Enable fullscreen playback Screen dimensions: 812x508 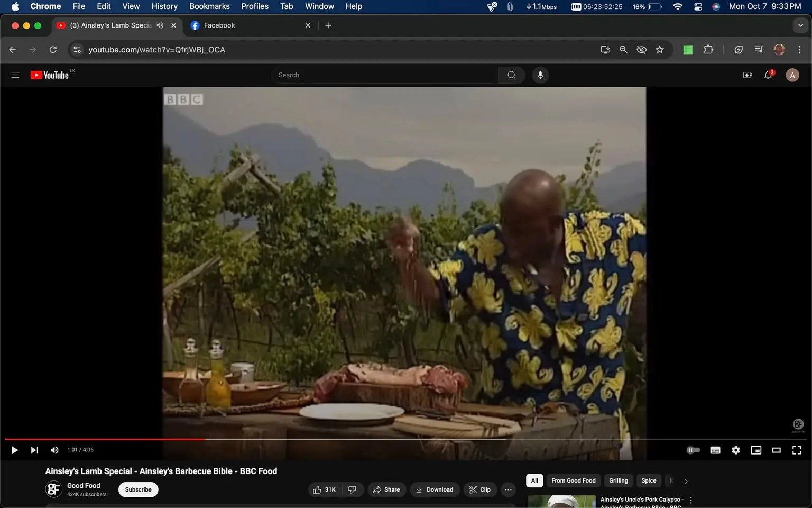coord(796,450)
